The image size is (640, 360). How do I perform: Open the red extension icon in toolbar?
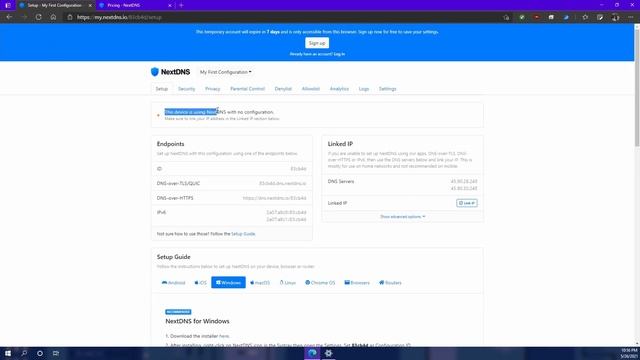[x=536, y=17]
